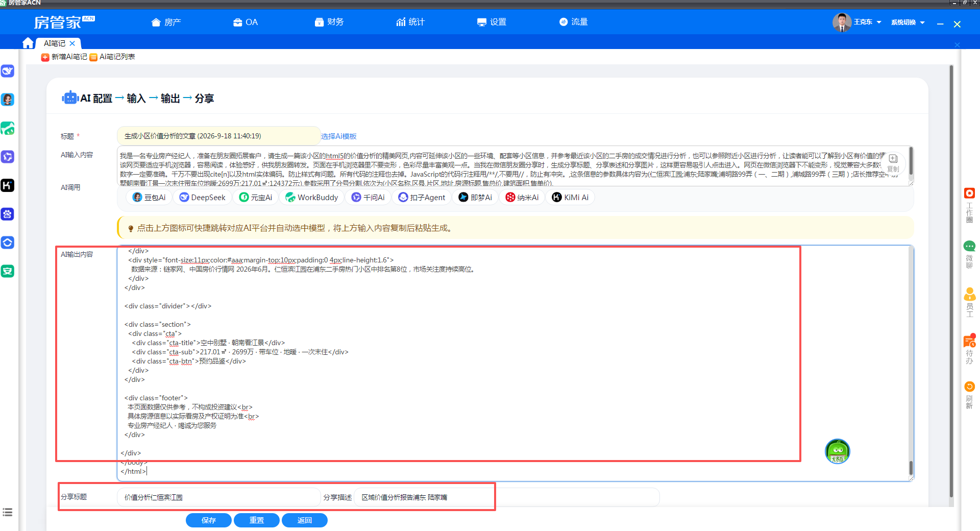Click the green frog assistant mascot
The width and height of the screenshot is (980, 531).
coord(837,451)
